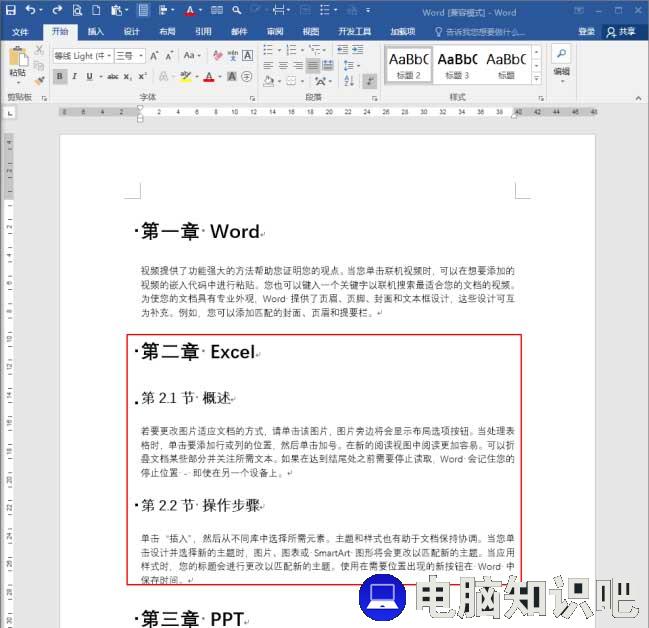Click the heading text 第二章 Excel
Viewport: 649px width, 628px height.
(x=198, y=352)
